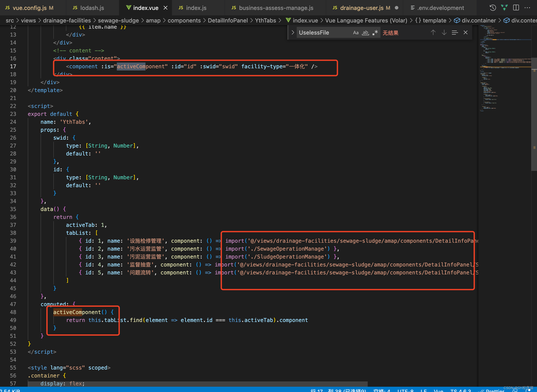537x392 pixels.
Task: Open the YthTabs breadcrumb
Action: tap(265, 20)
